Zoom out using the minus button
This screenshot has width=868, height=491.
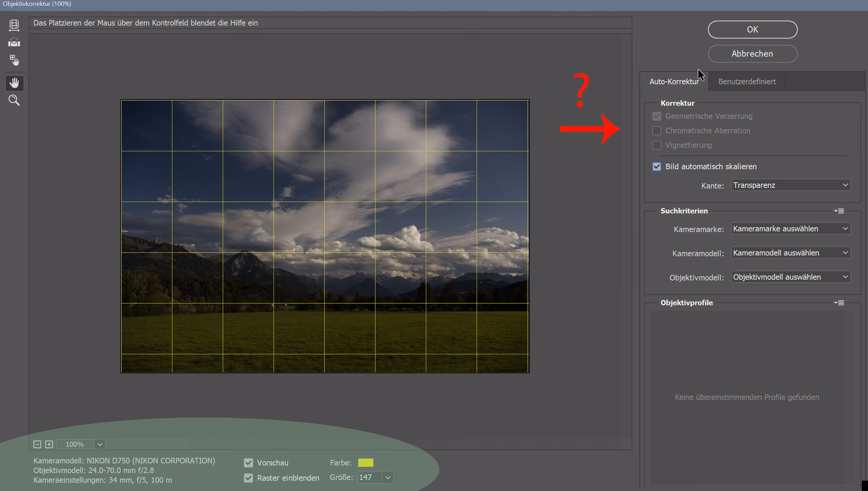tap(37, 444)
